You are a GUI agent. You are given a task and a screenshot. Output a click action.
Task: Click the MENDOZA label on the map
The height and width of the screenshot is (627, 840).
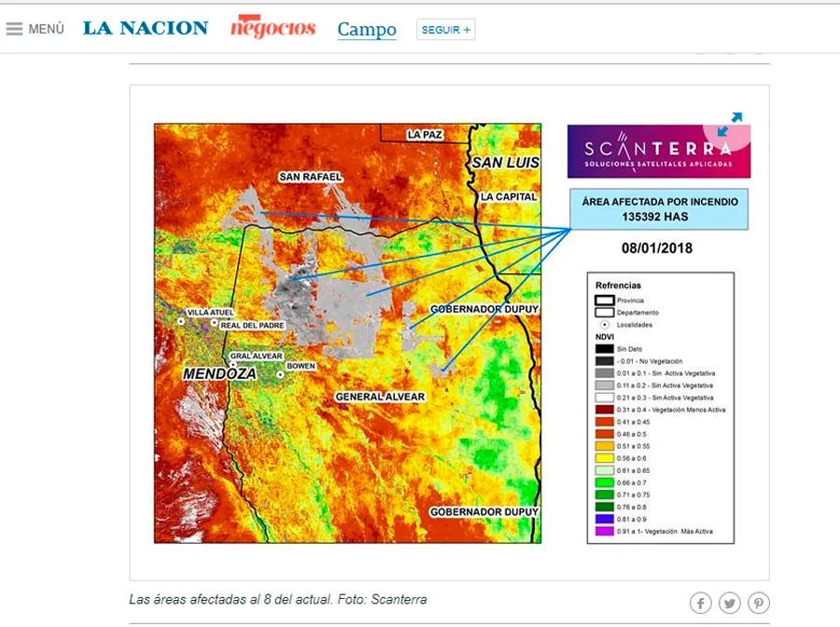pos(219,373)
